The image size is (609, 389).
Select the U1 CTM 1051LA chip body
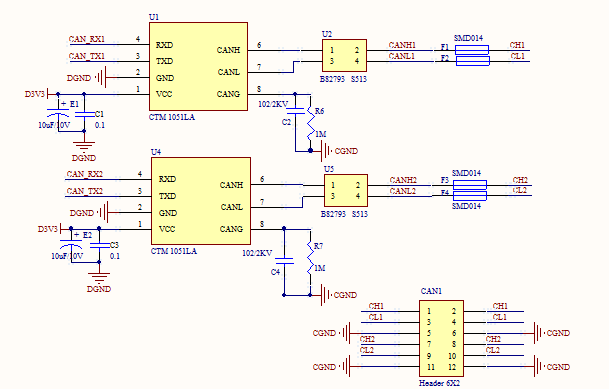coord(198,66)
